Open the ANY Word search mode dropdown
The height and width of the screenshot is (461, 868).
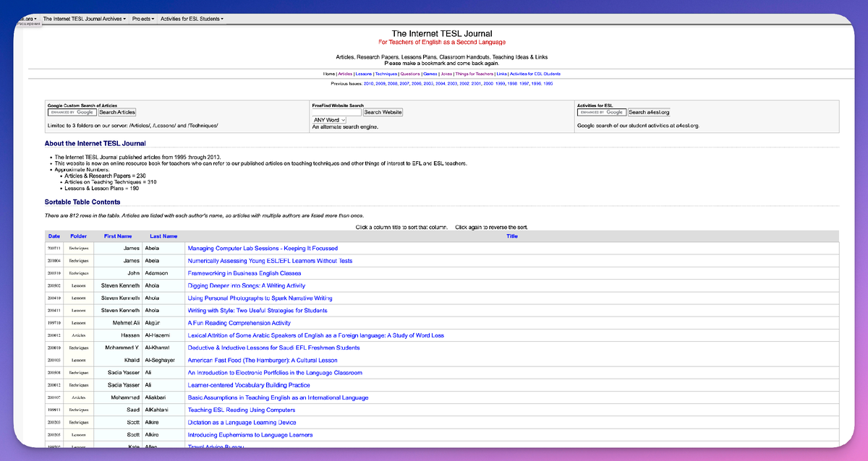tap(329, 120)
